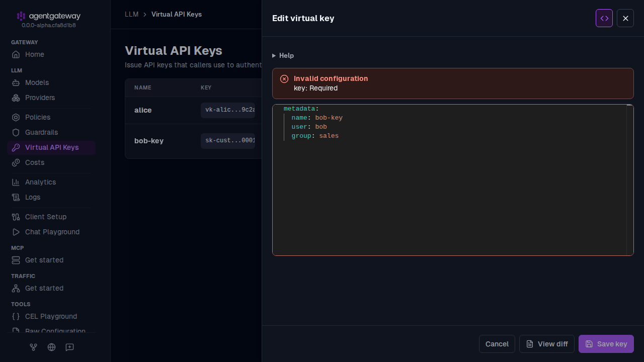Image resolution: width=644 pixels, height=362 pixels.
Task: Click the 'name: bob-key' line in the editor
Action: tap(317, 118)
